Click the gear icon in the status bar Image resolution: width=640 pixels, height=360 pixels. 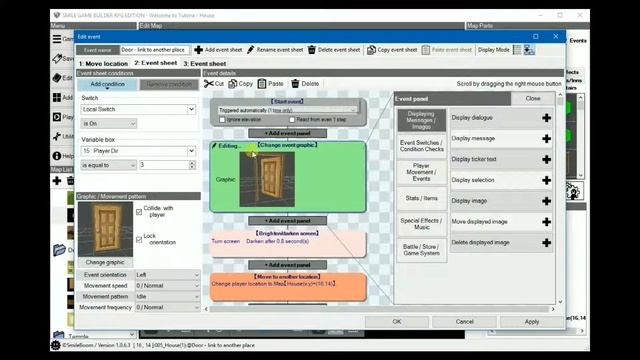56,345
